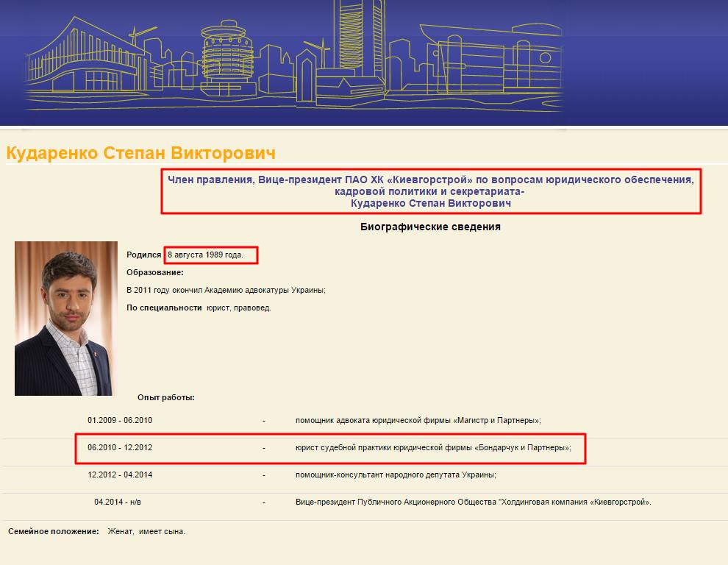The width and height of the screenshot is (728, 565).
Task: Click date range '12.2012 - 04.2014'
Action: coord(120,475)
